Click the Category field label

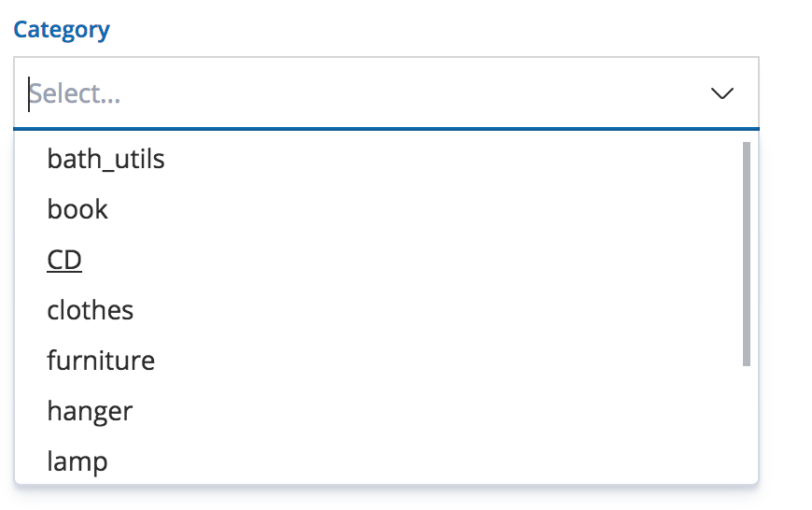point(62,29)
